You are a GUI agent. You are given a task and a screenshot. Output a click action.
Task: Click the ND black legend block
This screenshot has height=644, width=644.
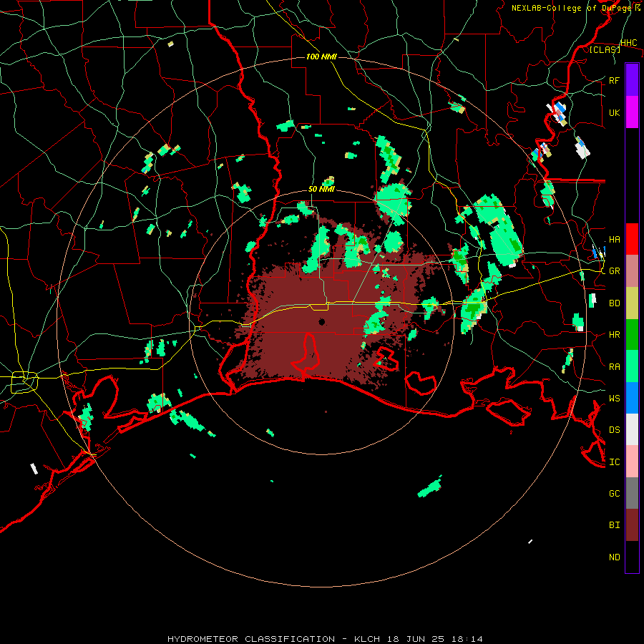632,557
